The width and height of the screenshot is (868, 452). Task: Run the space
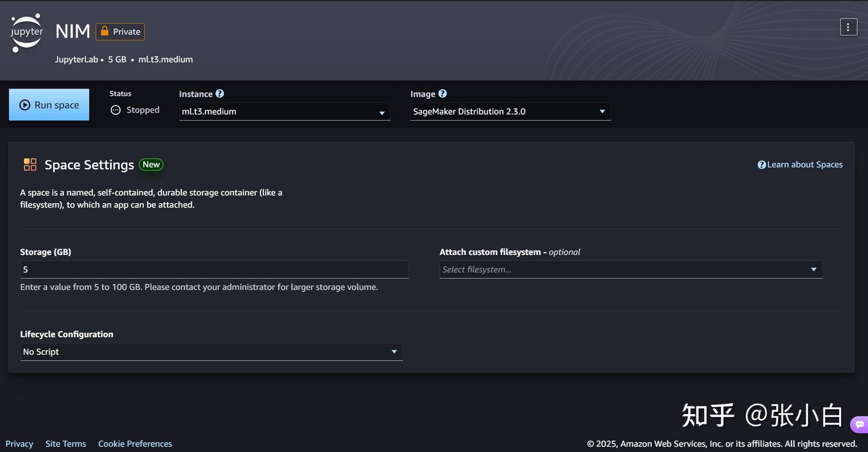[x=49, y=105]
